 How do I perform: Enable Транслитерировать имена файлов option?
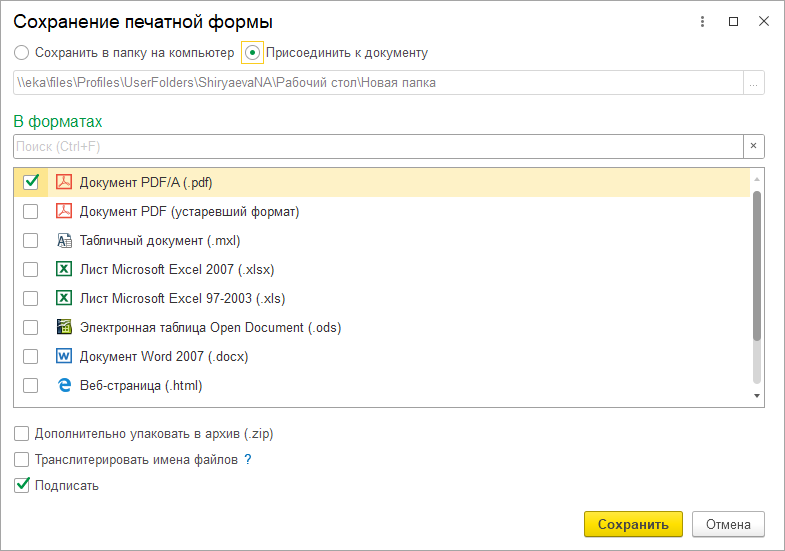(x=22, y=460)
